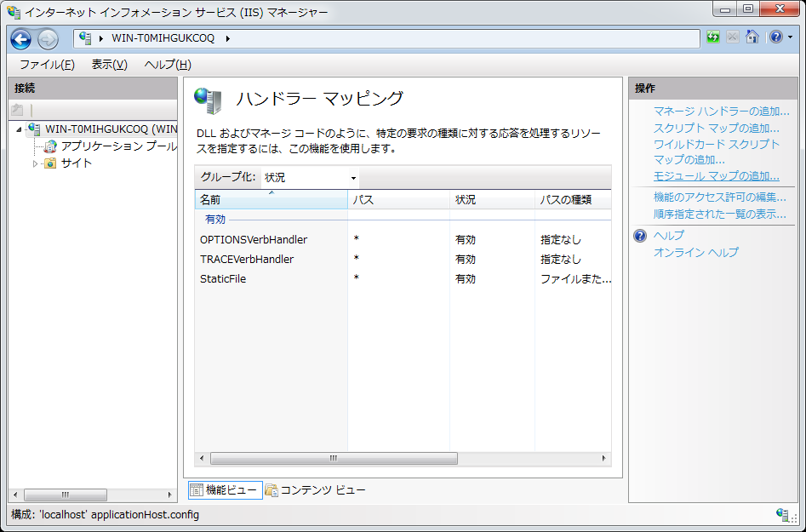Open the グループ化 dropdown list
The width and height of the screenshot is (806, 532).
click(x=310, y=177)
